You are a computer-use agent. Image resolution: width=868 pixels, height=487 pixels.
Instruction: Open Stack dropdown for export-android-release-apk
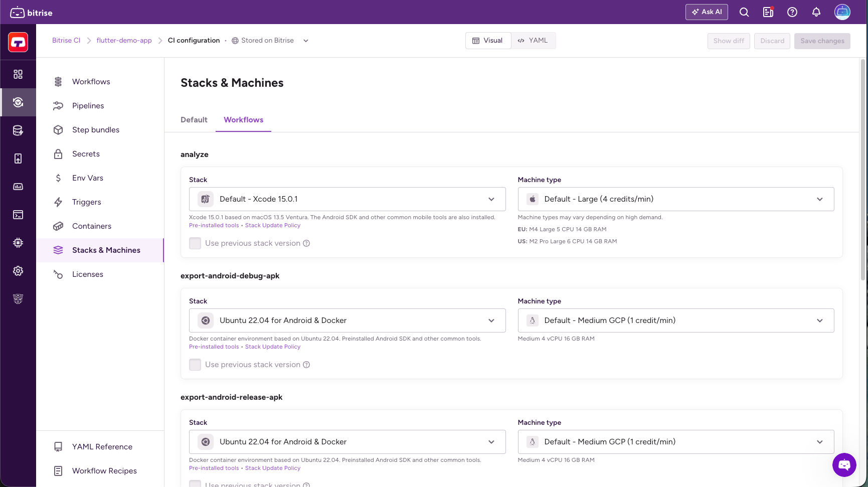pos(347,442)
